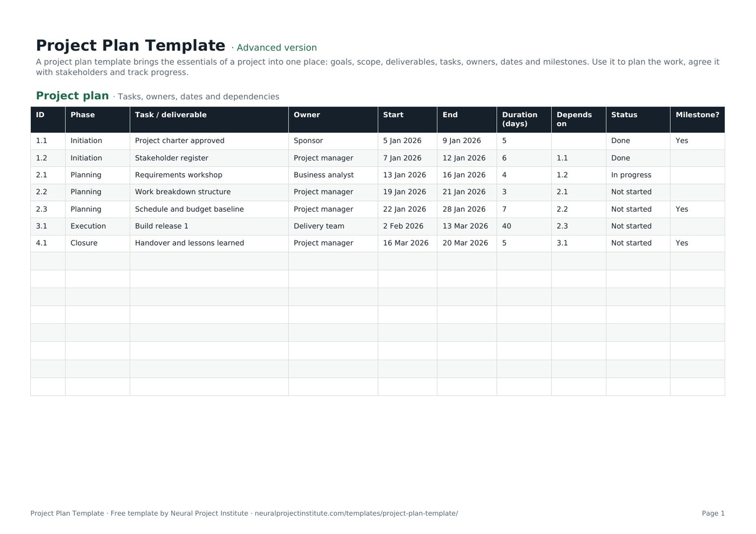Select the 'Advanced version' subtitle text
756x534 pixels.
276,48
